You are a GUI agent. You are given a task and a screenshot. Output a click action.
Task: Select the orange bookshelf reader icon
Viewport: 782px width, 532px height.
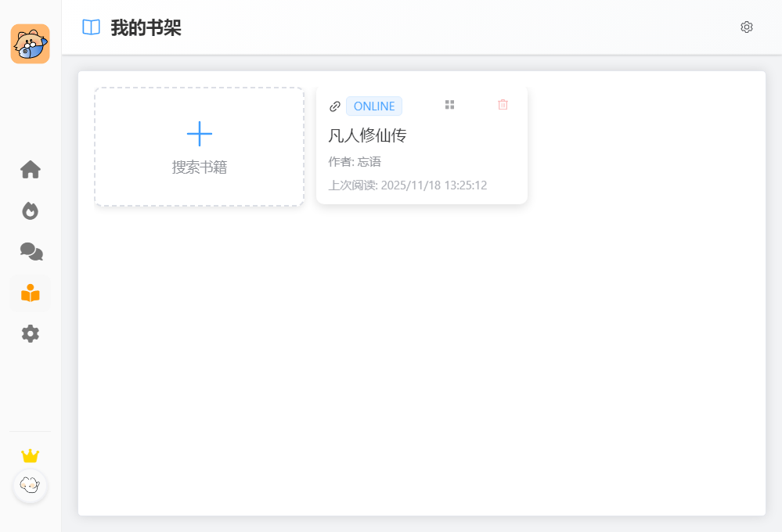click(31, 293)
